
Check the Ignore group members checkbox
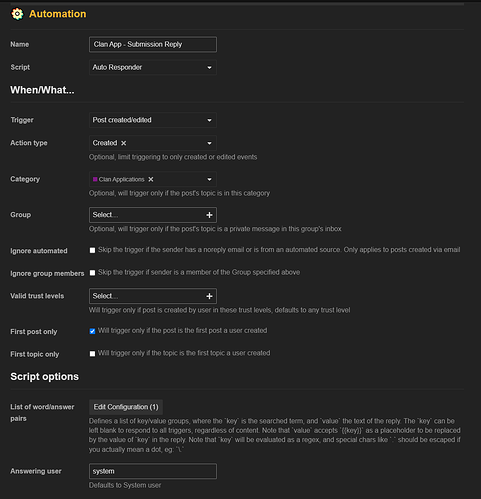tap(92, 273)
